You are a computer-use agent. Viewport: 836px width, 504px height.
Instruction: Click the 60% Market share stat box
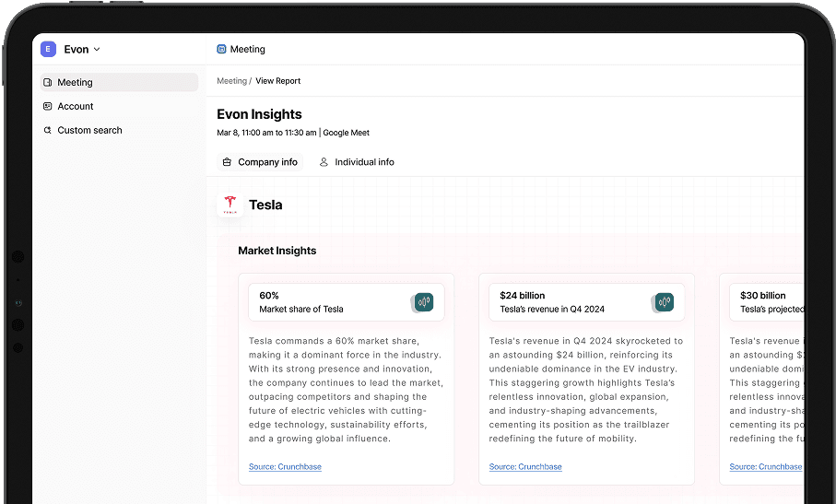click(347, 302)
